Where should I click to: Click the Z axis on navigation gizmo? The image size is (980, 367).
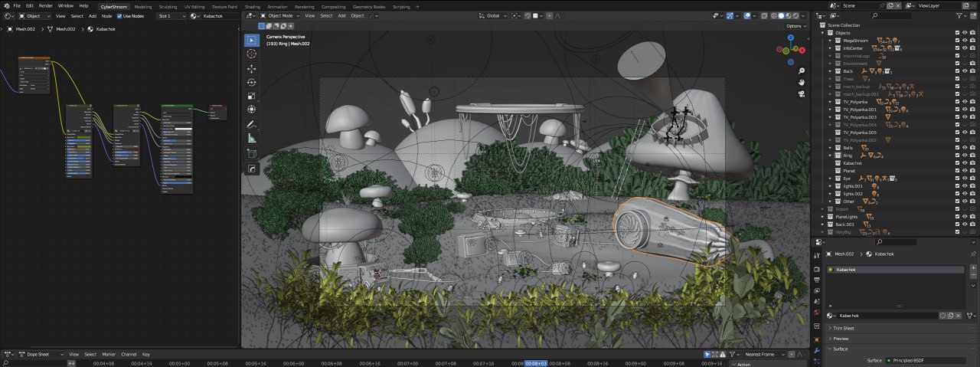791,38
